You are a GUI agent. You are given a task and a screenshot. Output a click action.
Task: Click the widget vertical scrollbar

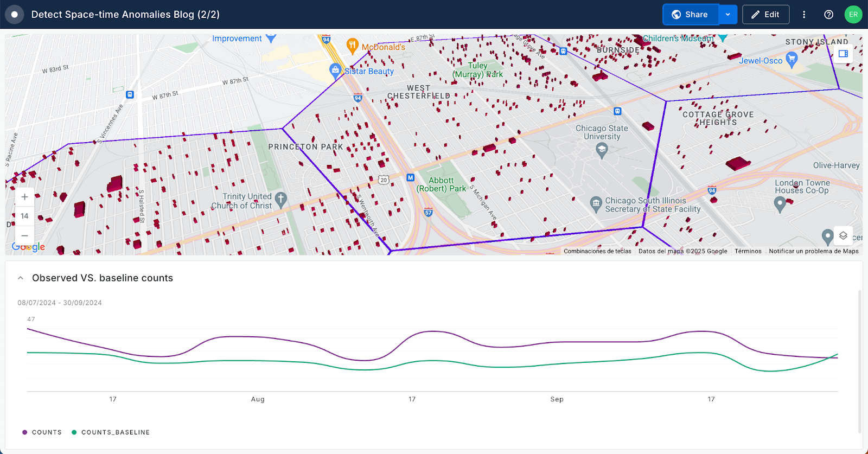[859, 361]
